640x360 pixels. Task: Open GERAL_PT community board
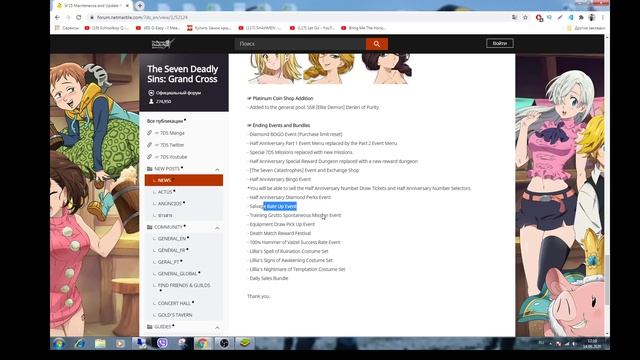(169, 262)
